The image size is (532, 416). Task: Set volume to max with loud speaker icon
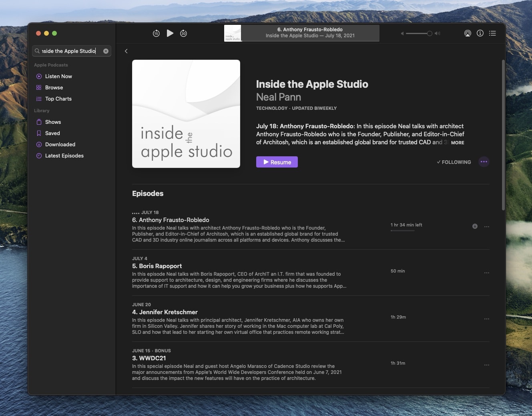coord(437,34)
